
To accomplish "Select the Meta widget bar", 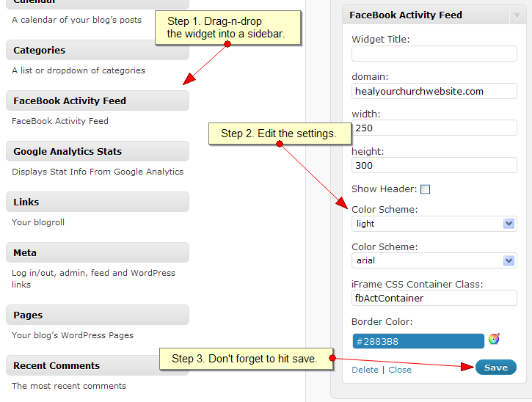I will (98, 252).
